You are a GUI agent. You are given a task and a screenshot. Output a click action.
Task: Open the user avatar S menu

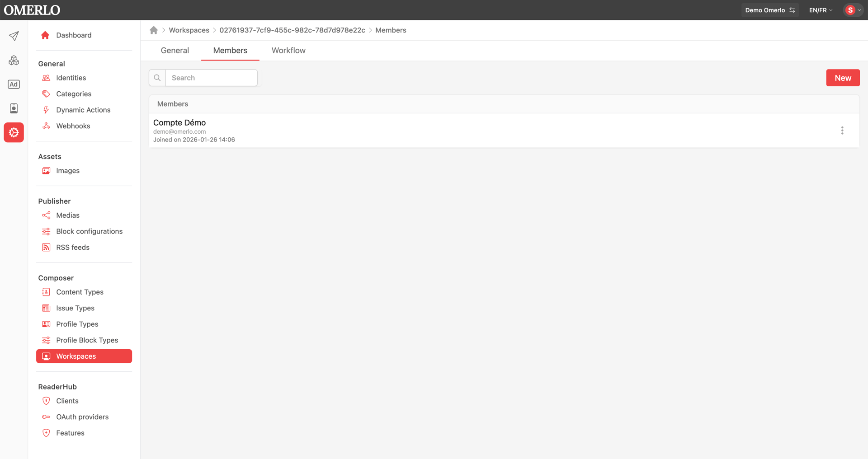[853, 10]
